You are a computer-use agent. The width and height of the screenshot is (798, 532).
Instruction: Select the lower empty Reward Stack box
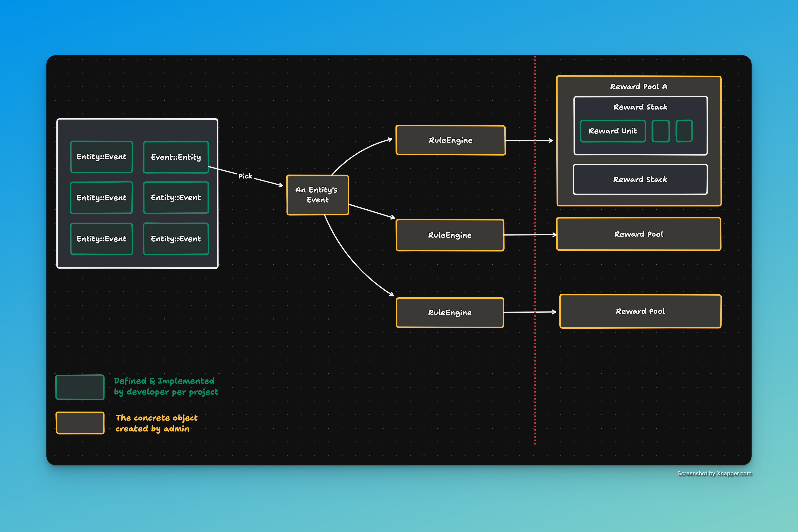(x=640, y=179)
